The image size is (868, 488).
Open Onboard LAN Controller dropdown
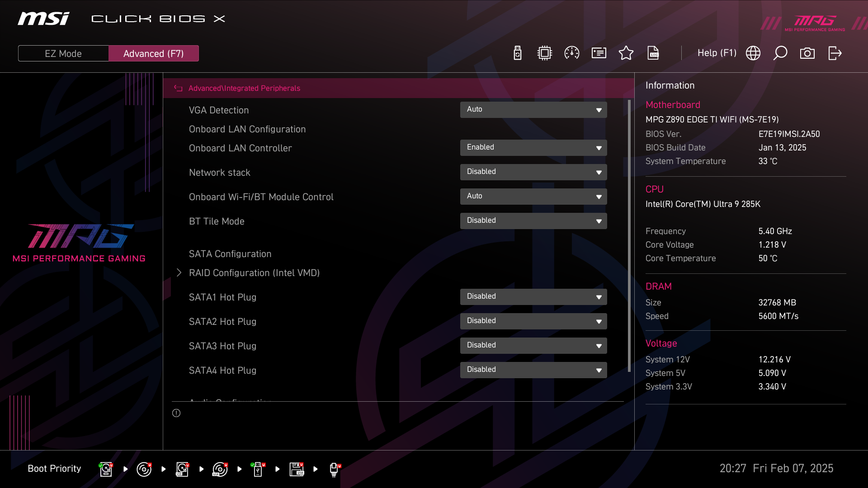point(533,148)
